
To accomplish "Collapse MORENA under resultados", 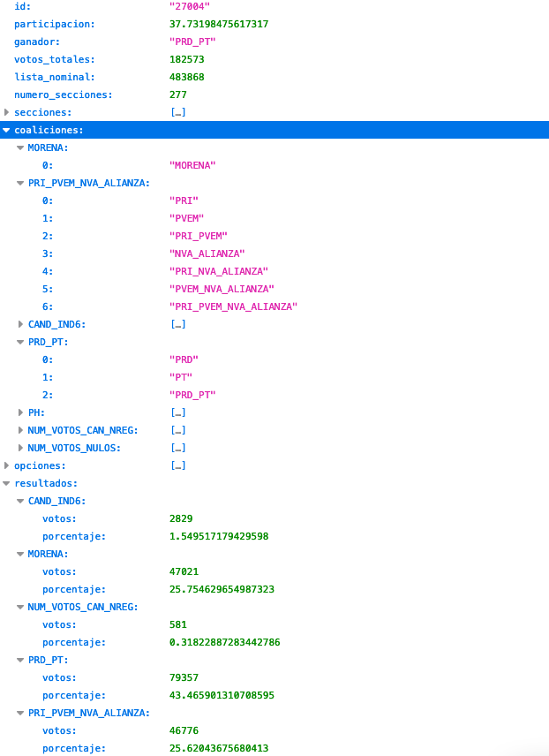I will coord(20,555).
